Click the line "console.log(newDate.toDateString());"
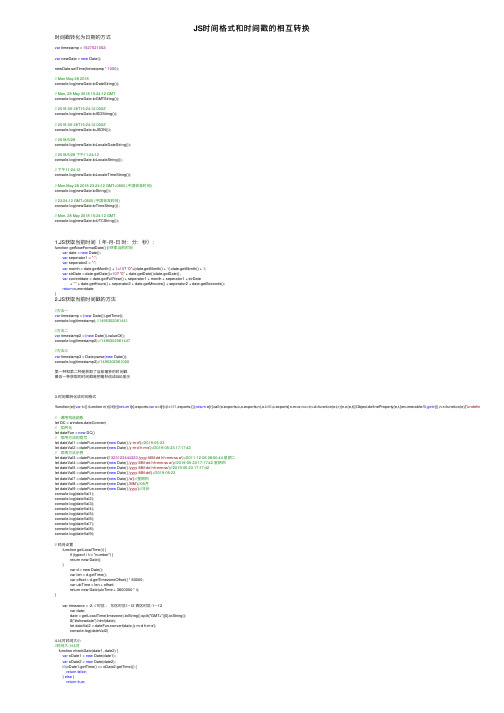 tap(87, 84)
